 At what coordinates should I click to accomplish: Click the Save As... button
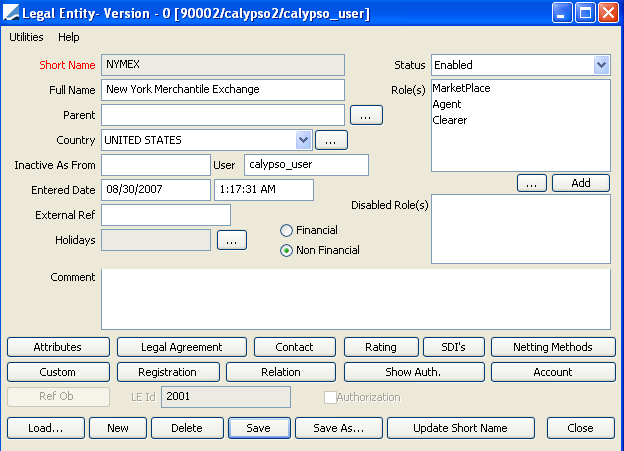[339, 428]
